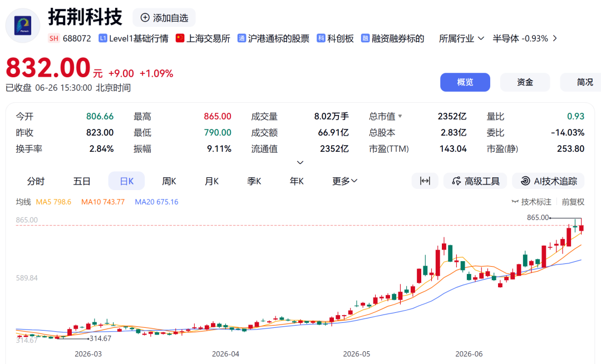Click the 最低 value 790.00
This screenshot has width=601, height=364.
coord(218,132)
